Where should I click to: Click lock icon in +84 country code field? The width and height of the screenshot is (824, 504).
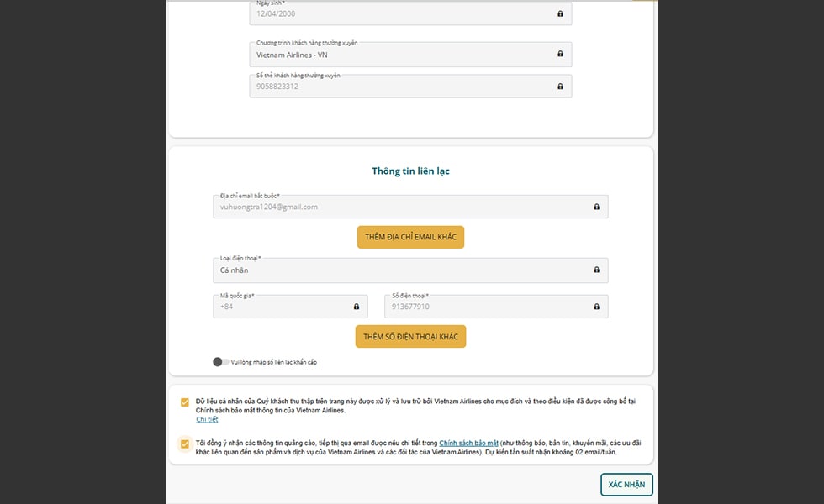[x=356, y=307]
